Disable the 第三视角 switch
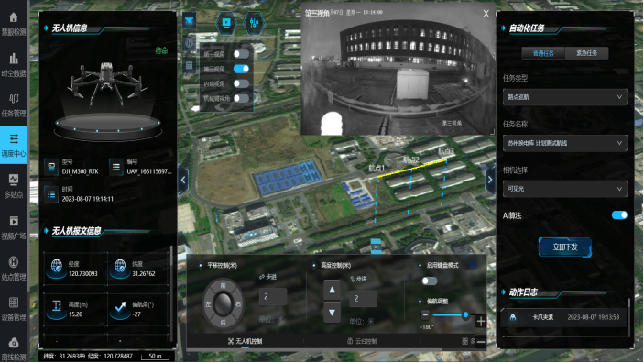The image size is (644, 363). click(x=241, y=69)
